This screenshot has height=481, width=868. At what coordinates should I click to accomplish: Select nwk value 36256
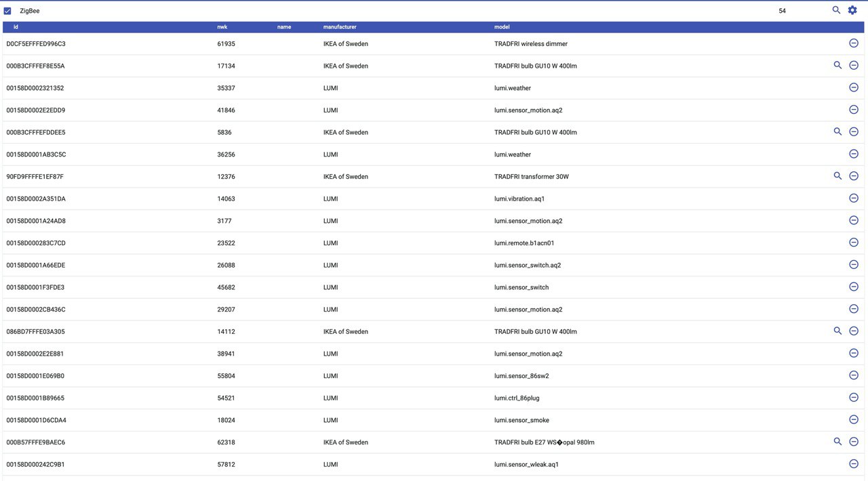226,154
